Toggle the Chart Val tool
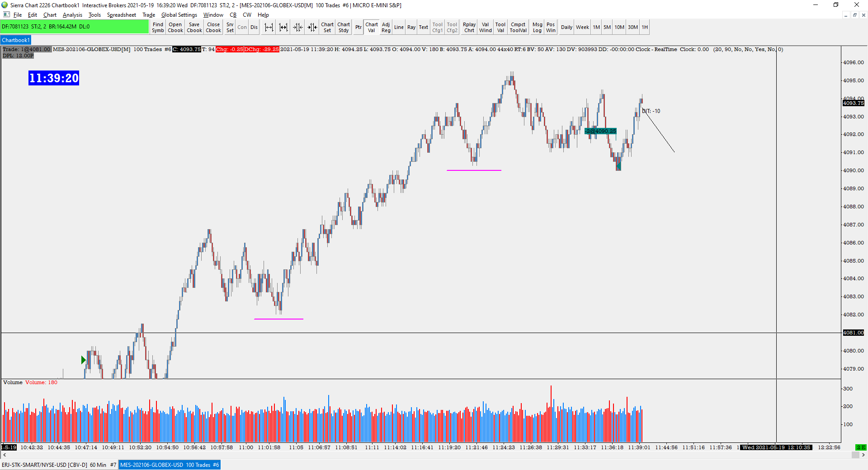Screen dimensions: 868x470 pyautogui.click(x=372, y=27)
